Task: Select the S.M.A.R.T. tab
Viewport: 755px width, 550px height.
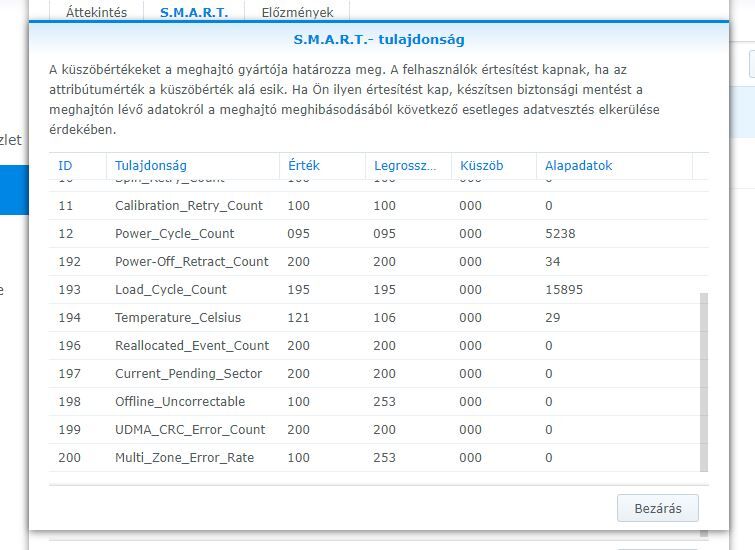Action: tap(194, 12)
